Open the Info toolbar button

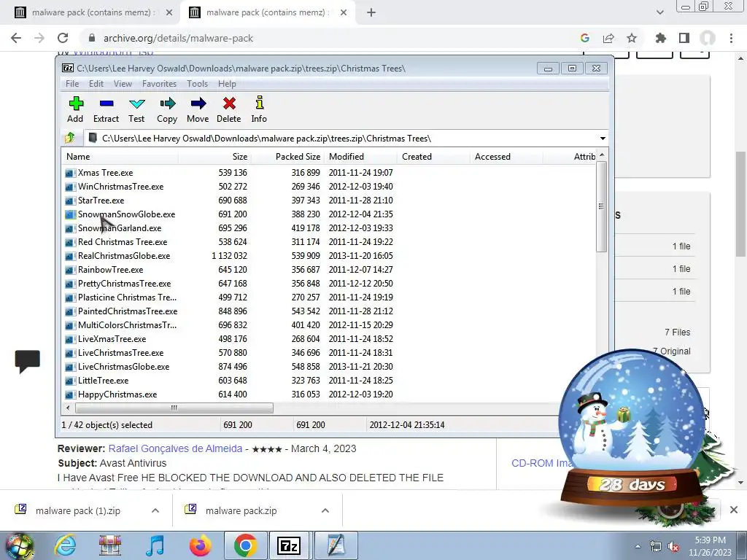(259, 110)
